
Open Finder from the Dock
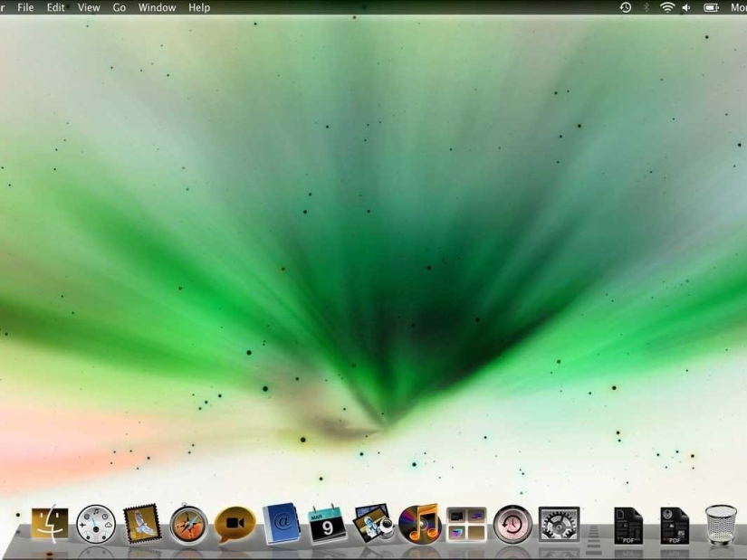pyautogui.click(x=47, y=525)
